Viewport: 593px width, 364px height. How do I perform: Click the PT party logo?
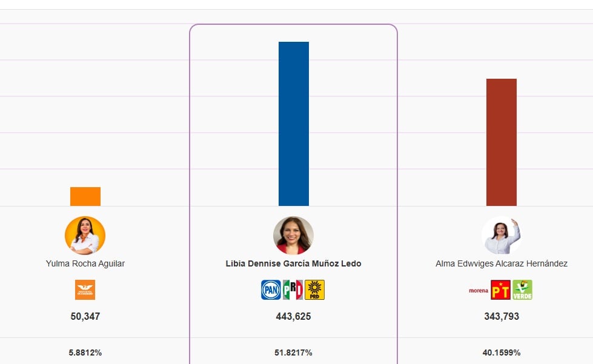(500, 290)
